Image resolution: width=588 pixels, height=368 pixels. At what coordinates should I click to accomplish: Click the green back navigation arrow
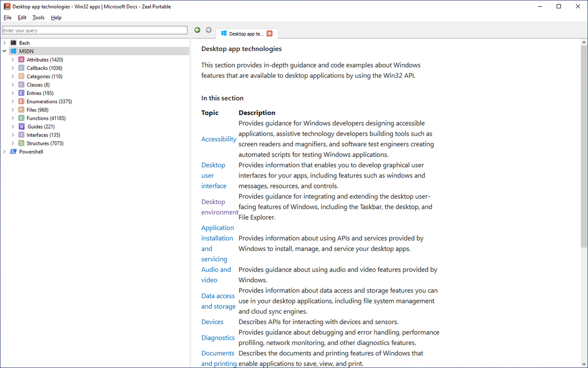(x=197, y=30)
